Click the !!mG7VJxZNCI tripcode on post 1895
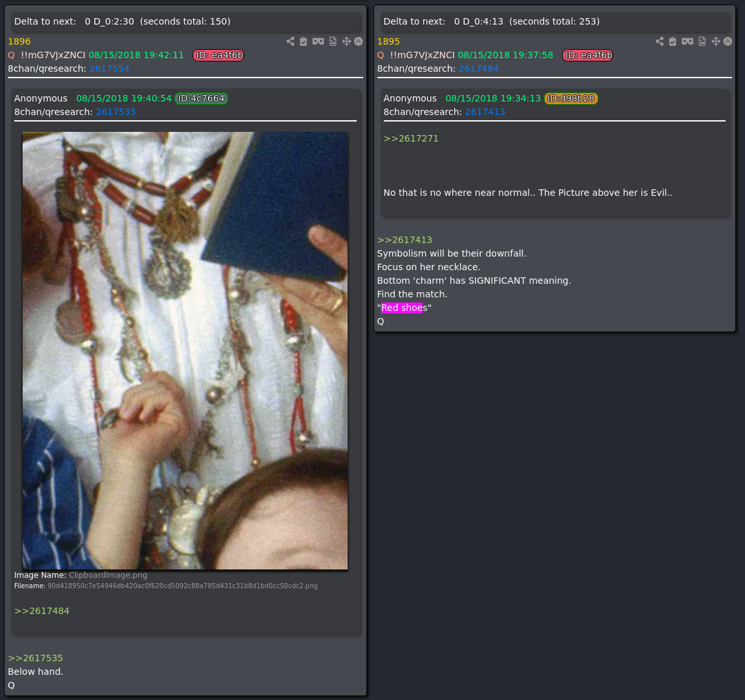Viewport: 745px width, 700px height. (x=423, y=55)
